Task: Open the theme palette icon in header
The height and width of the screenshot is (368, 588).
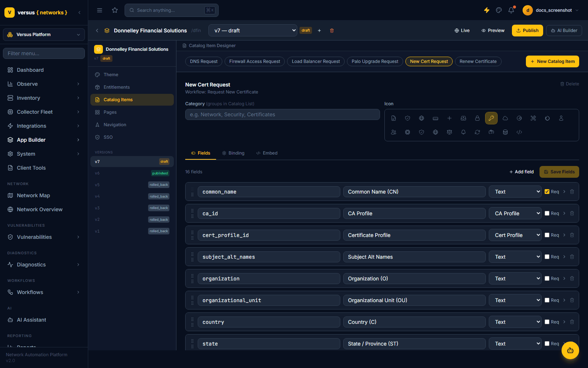Action: click(x=499, y=10)
